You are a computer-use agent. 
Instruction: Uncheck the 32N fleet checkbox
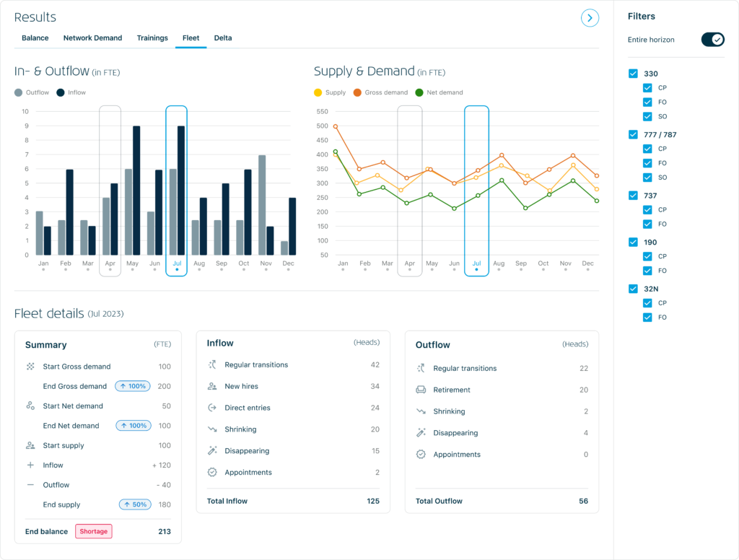coord(633,289)
